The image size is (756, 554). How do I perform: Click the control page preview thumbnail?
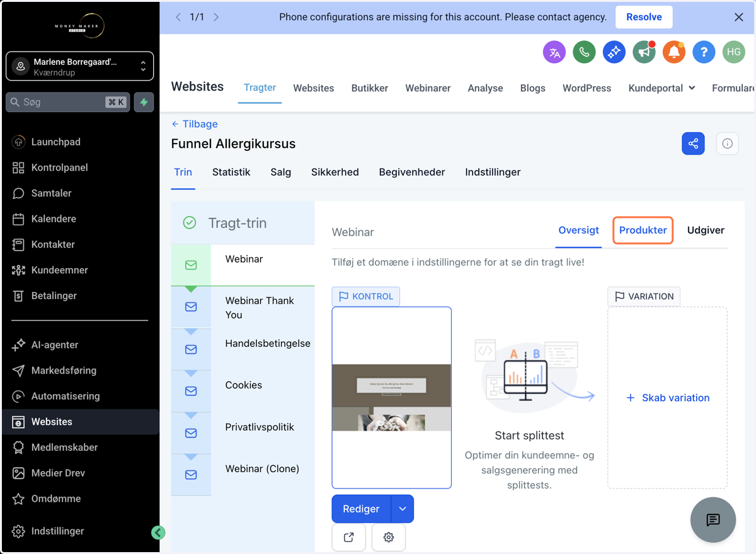392,397
